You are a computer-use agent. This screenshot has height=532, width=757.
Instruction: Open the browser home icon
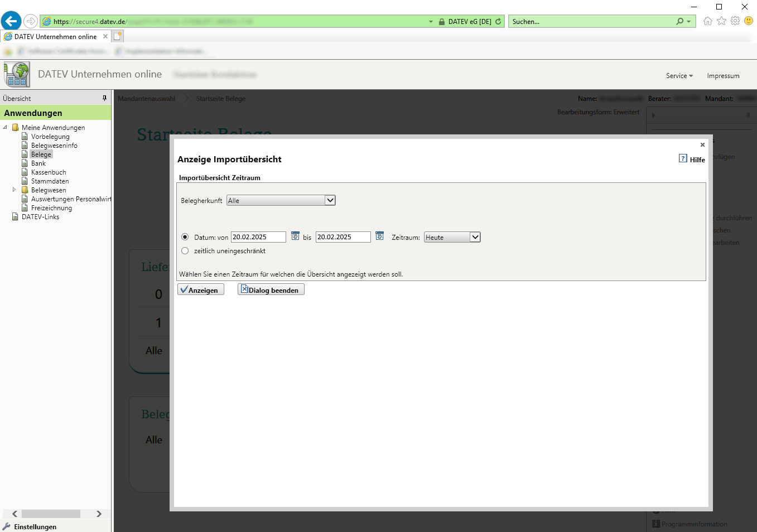coord(708,21)
